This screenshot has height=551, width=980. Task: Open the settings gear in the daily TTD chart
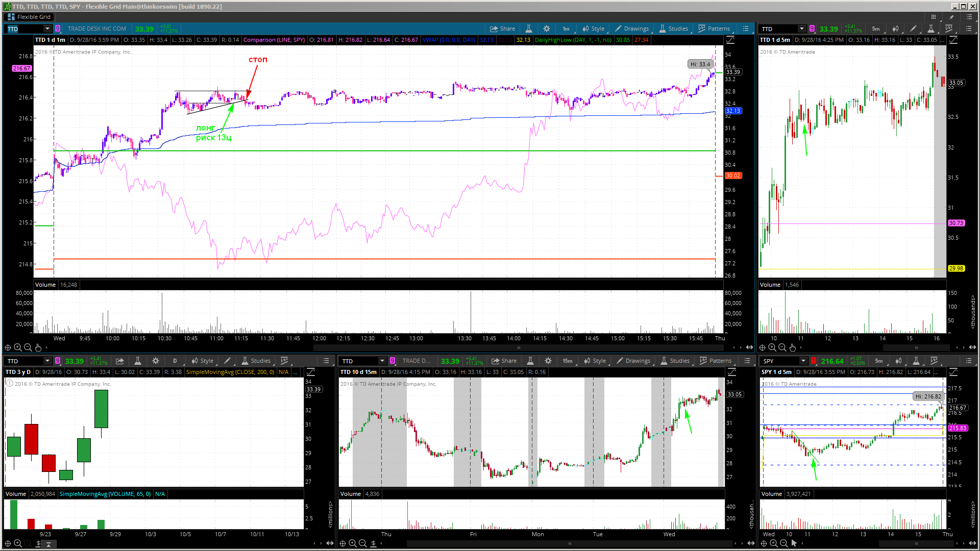(x=156, y=361)
